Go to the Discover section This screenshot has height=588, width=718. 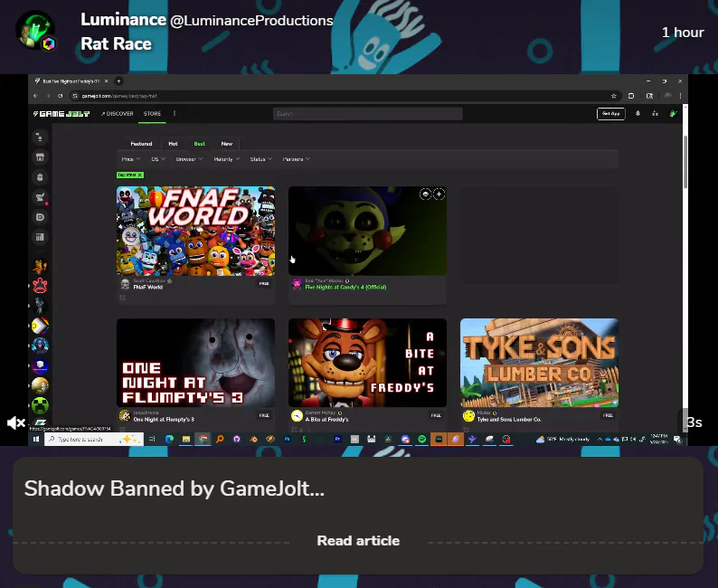click(118, 114)
